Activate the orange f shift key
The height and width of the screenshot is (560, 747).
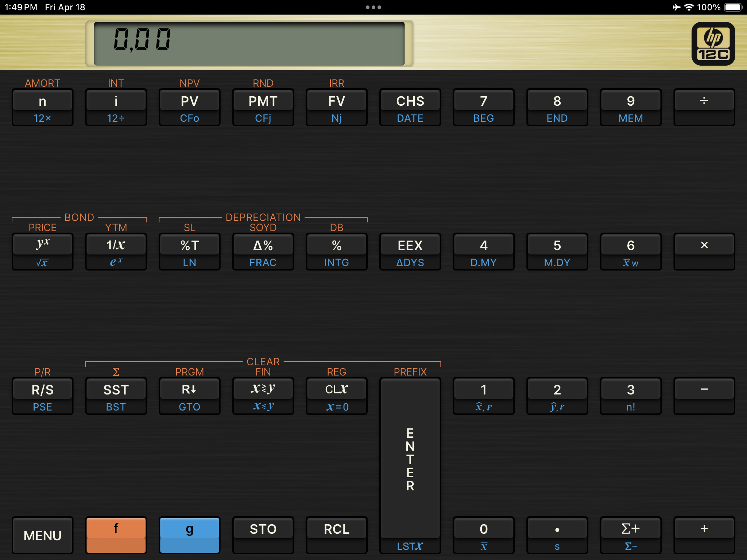(x=116, y=534)
